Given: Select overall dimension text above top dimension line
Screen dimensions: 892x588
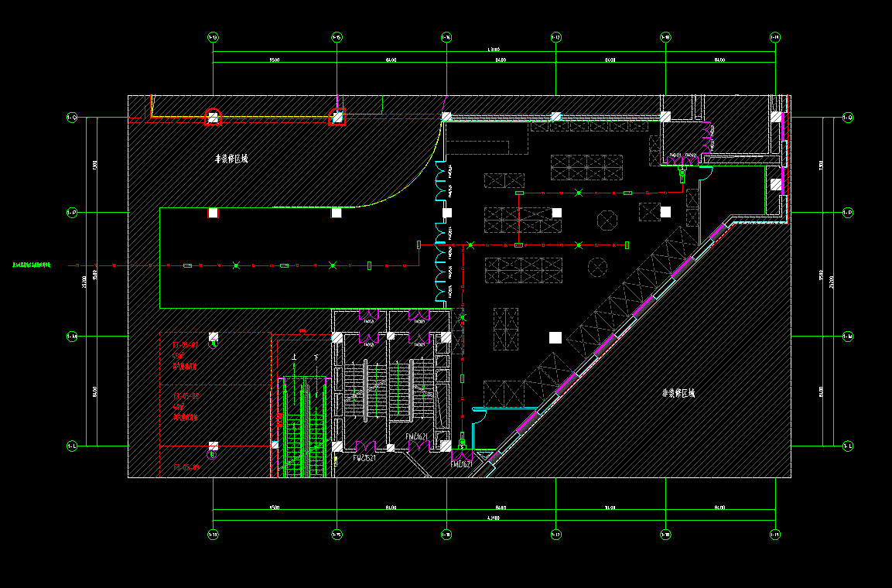Looking at the screenshot, I should (x=494, y=50).
